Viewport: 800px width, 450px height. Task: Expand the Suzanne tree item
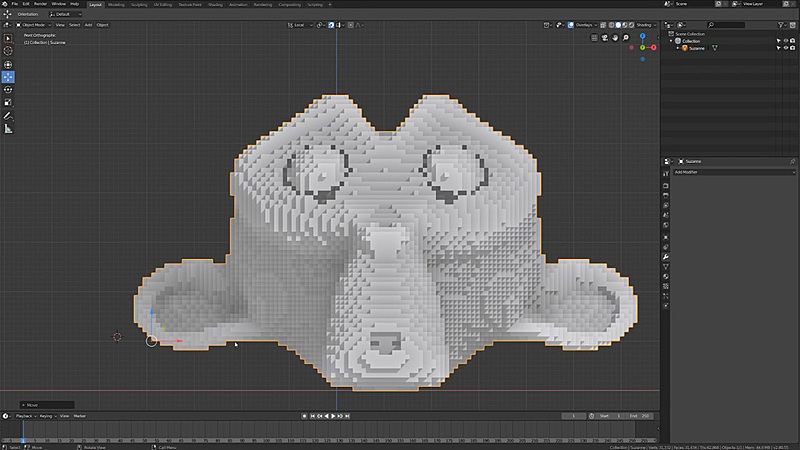(678, 48)
